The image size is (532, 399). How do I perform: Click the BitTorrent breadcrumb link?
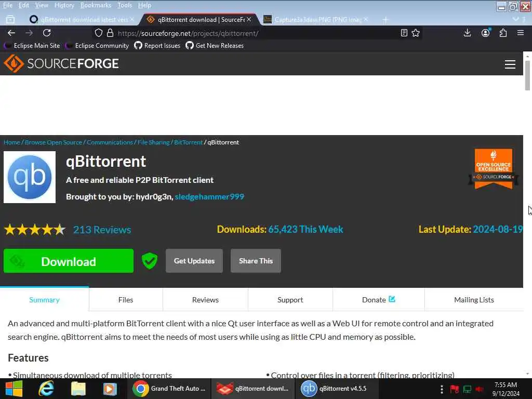pyautogui.click(x=188, y=142)
